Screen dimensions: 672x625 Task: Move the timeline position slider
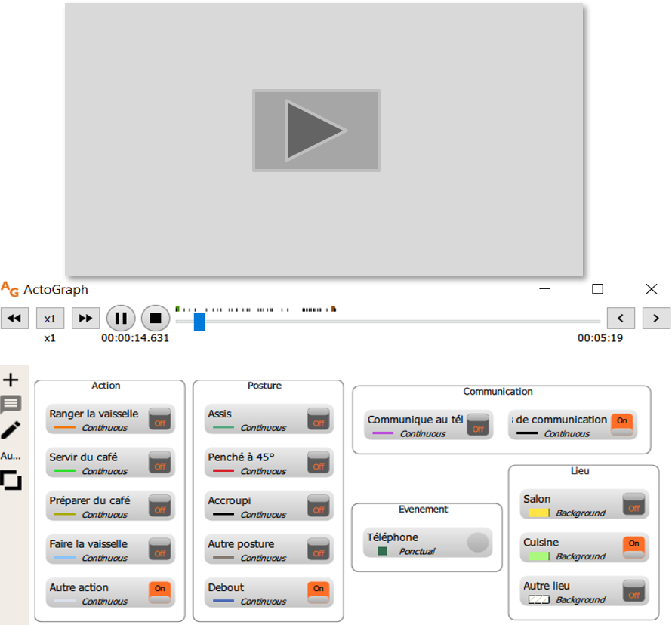click(x=199, y=322)
